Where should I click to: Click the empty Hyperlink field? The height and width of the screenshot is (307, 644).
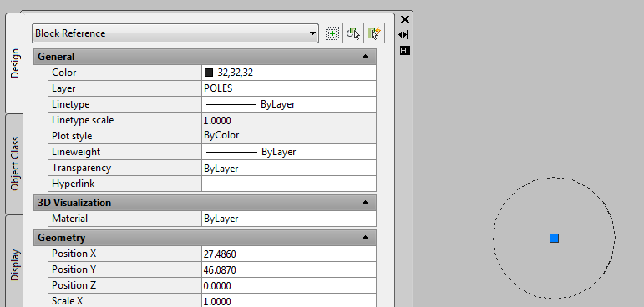click(289, 184)
